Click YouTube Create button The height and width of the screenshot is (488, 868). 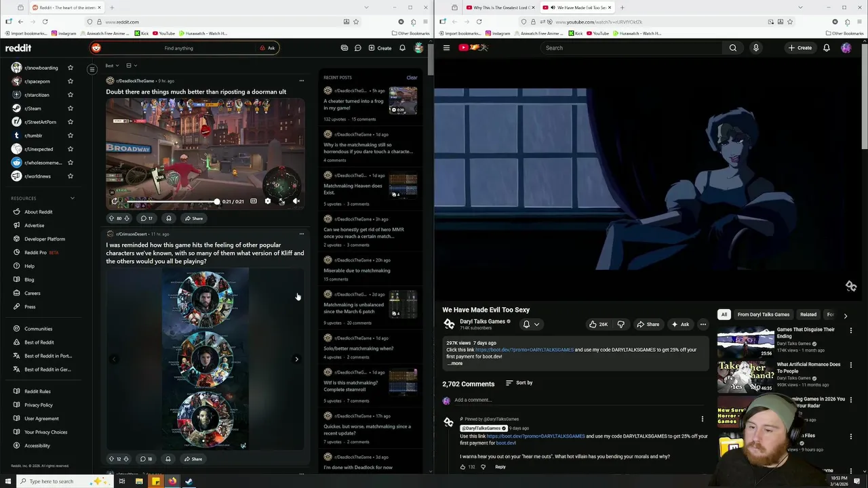click(800, 48)
